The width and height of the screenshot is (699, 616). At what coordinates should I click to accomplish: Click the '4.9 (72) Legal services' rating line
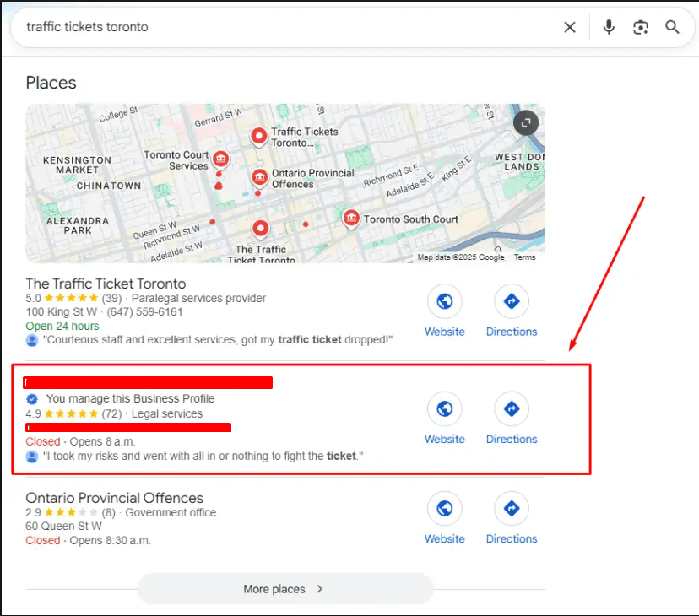click(114, 413)
